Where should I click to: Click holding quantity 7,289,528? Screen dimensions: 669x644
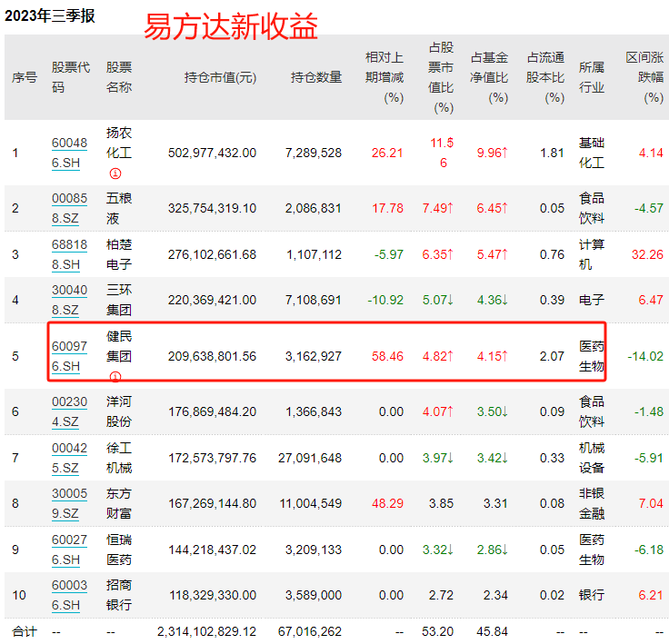point(314,154)
